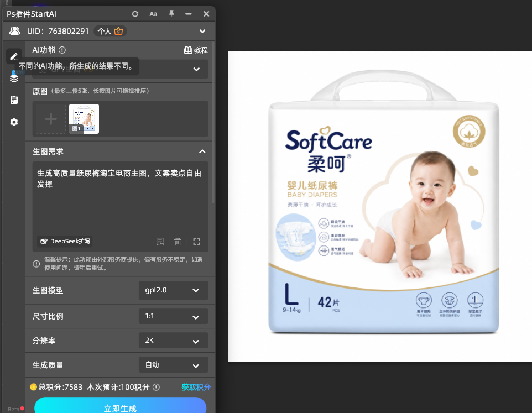
Task: Open the prompt template icon below the text area
Action: (160, 242)
